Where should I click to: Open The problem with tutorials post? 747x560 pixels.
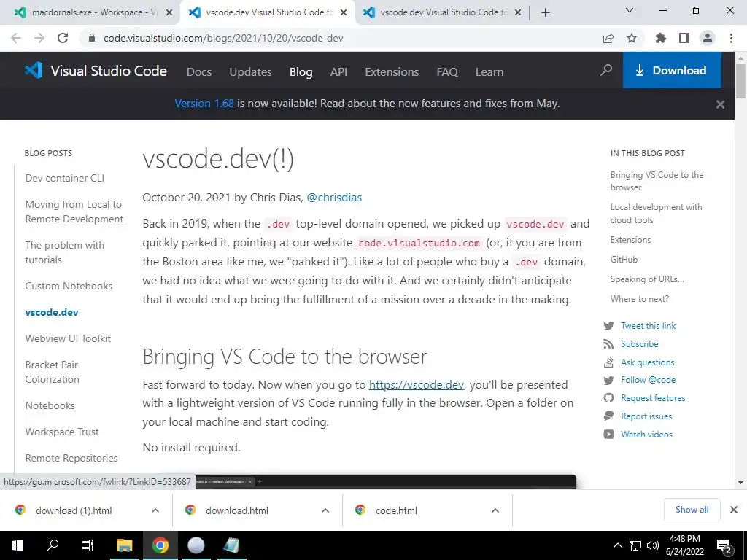click(x=65, y=252)
